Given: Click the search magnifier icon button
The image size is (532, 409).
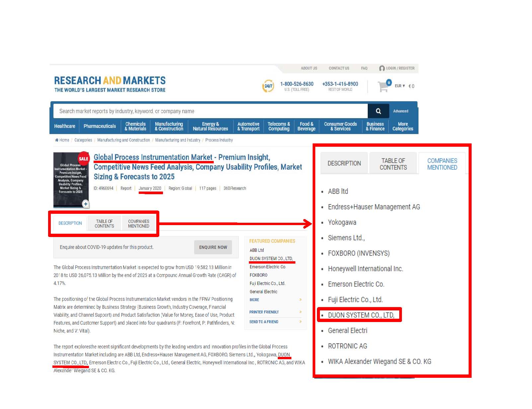Looking at the screenshot, I should [378, 111].
